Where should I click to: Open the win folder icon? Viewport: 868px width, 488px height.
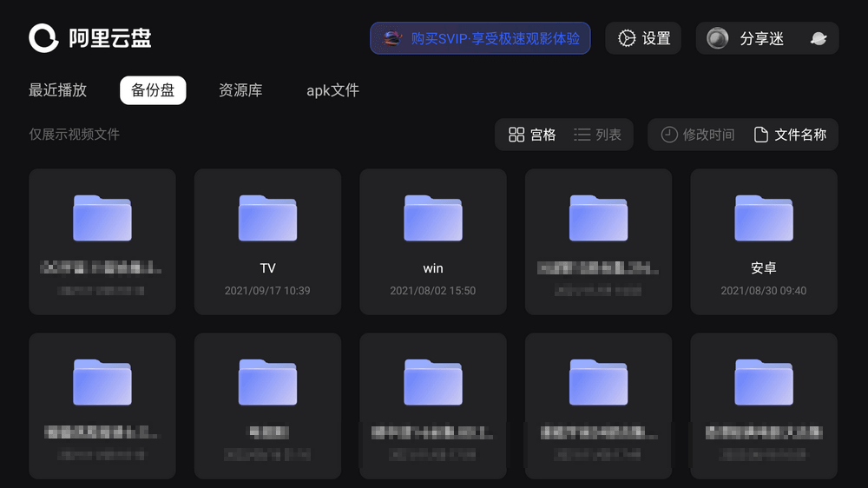click(432, 218)
